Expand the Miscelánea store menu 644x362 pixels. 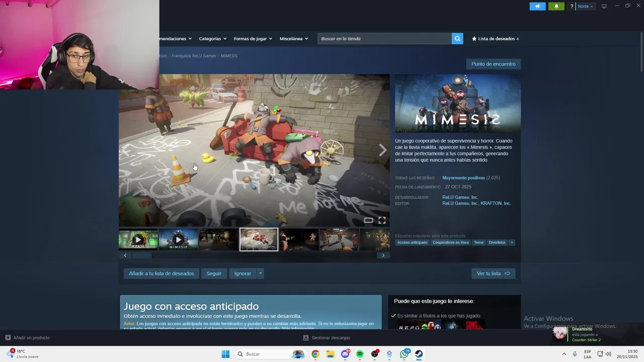(x=294, y=39)
